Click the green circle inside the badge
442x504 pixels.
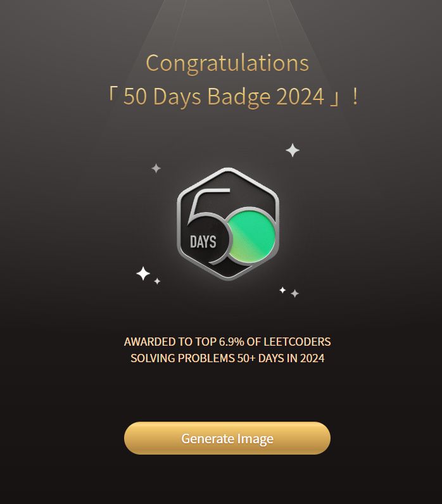coord(253,234)
